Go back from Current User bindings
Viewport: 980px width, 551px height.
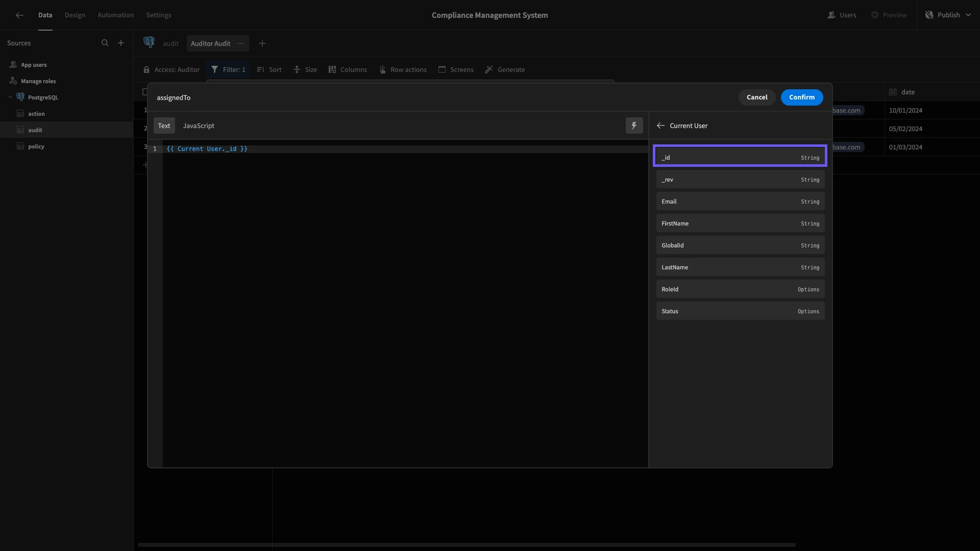click(660, 126)
